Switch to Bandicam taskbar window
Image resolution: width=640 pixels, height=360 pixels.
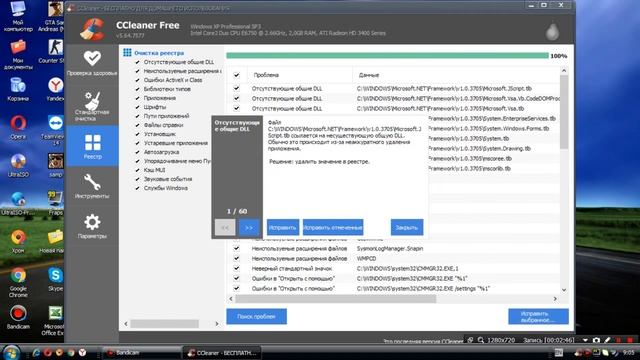(142, 353)
